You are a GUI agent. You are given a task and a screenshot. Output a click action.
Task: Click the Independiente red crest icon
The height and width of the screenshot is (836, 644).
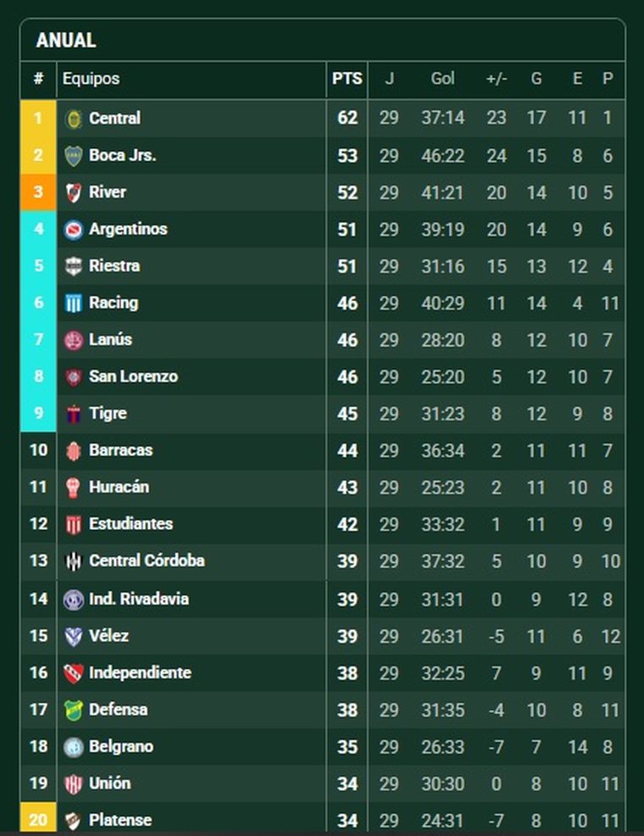pyautogui.click(x=74, y=673)
